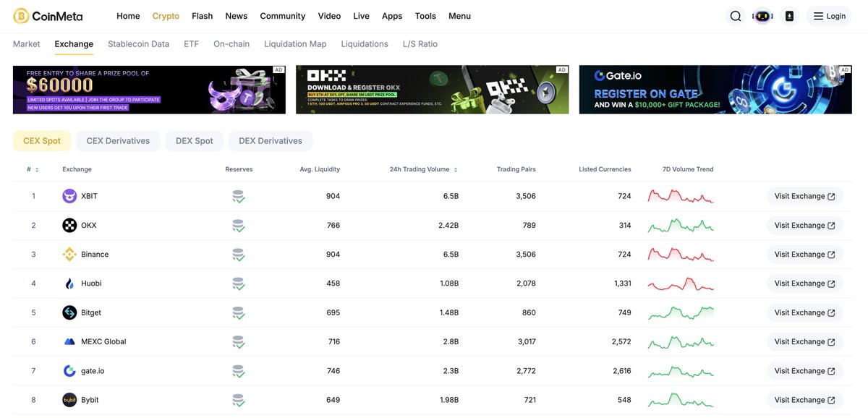The image size is (868, 418).
Task: Open the News menu item
Action: [236, 16]
